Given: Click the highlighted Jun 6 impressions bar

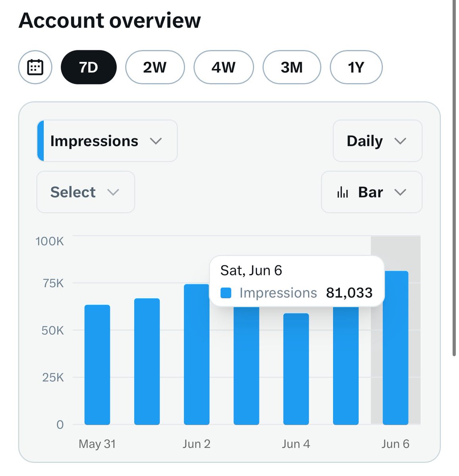Looking at the screenshot, I should coord(395,348).
